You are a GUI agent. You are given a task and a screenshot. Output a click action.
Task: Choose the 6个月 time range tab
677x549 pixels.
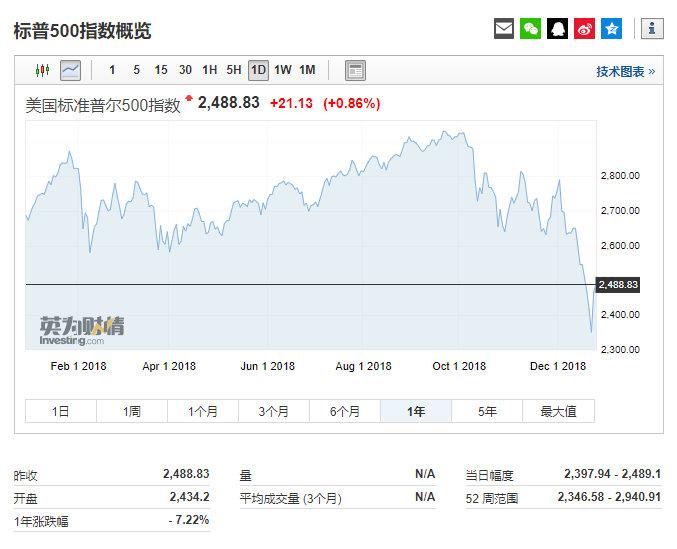[345, 411]
